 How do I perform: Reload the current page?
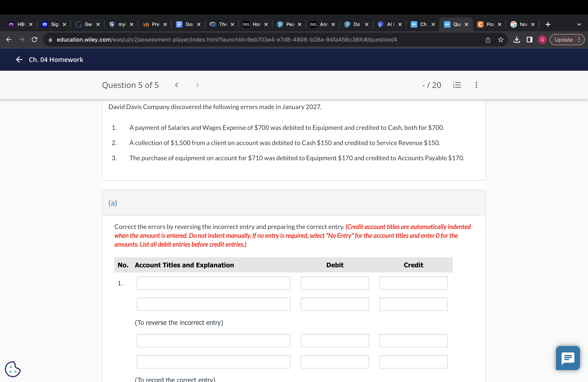[x=35, y=40]
